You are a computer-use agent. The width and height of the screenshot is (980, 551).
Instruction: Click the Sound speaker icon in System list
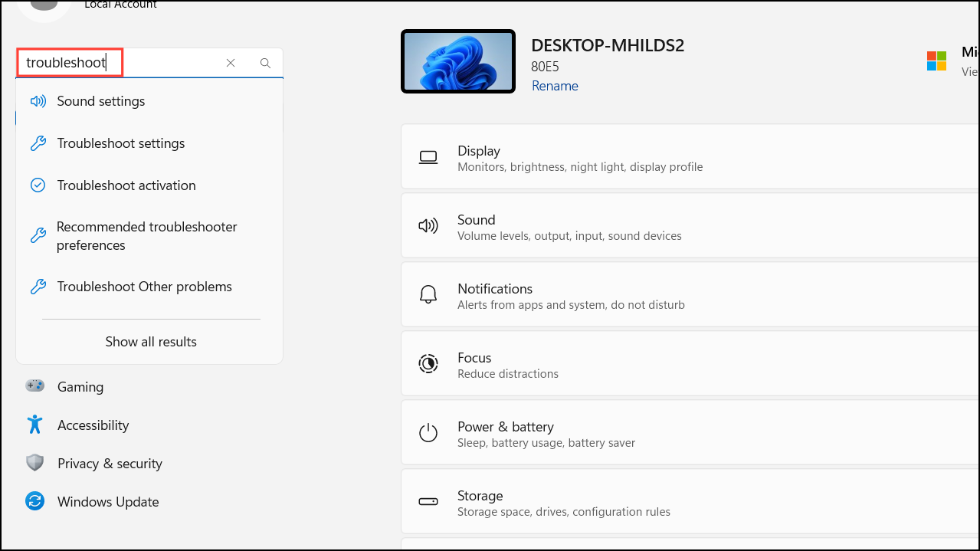tap(428, 226)
